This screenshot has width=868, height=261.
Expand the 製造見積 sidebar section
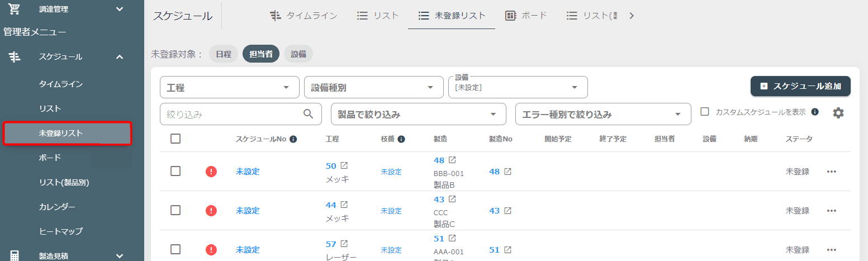click(x=119, y=255)
